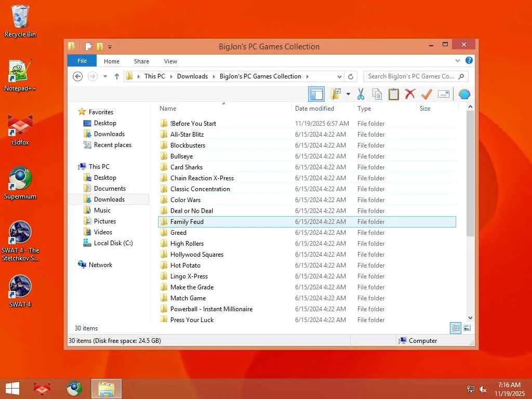Select the Hollywood Squares folder

307,255
